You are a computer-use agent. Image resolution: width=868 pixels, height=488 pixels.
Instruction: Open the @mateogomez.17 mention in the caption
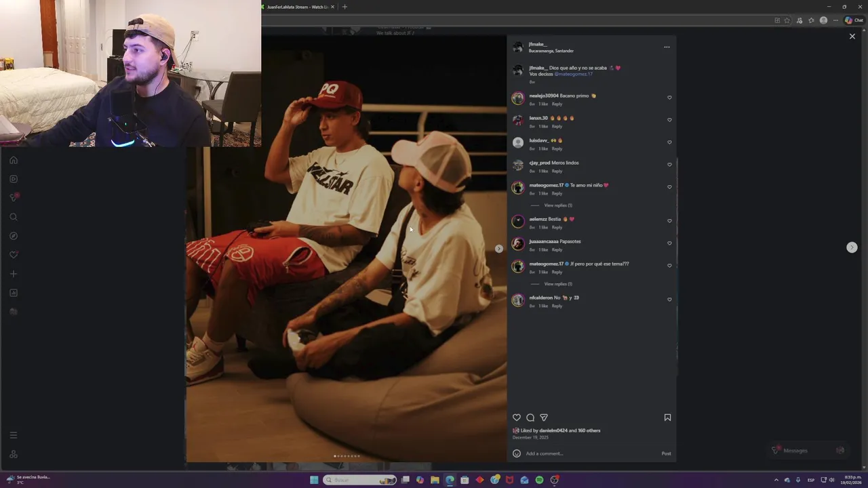click(573, 74)
